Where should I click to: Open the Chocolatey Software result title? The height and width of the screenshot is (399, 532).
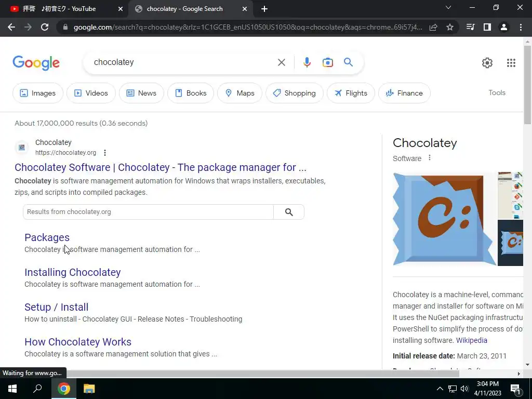click(161, 167)
